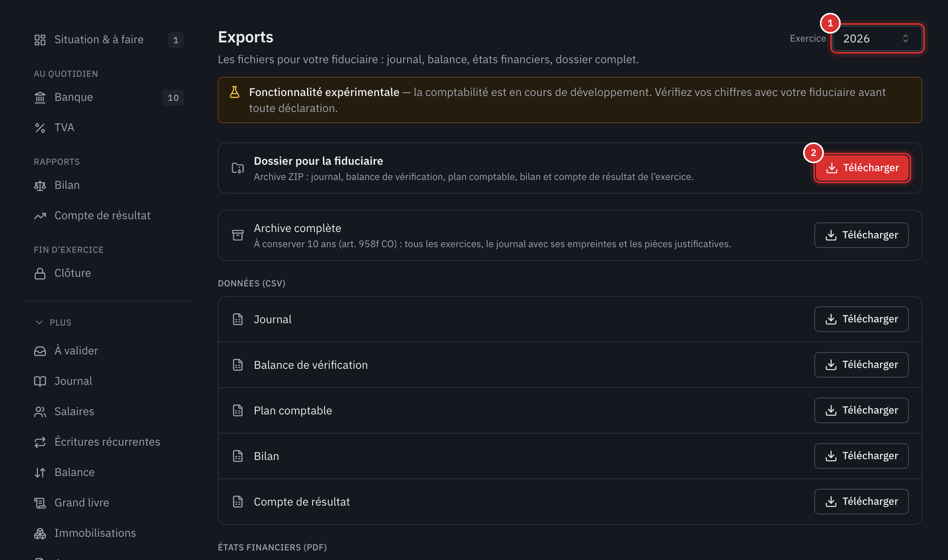This screenshot has width=948, height=560.
Task: Click the Bilan scales icon in sidebar
Action: pyautogui.click(x=40, y=186)
